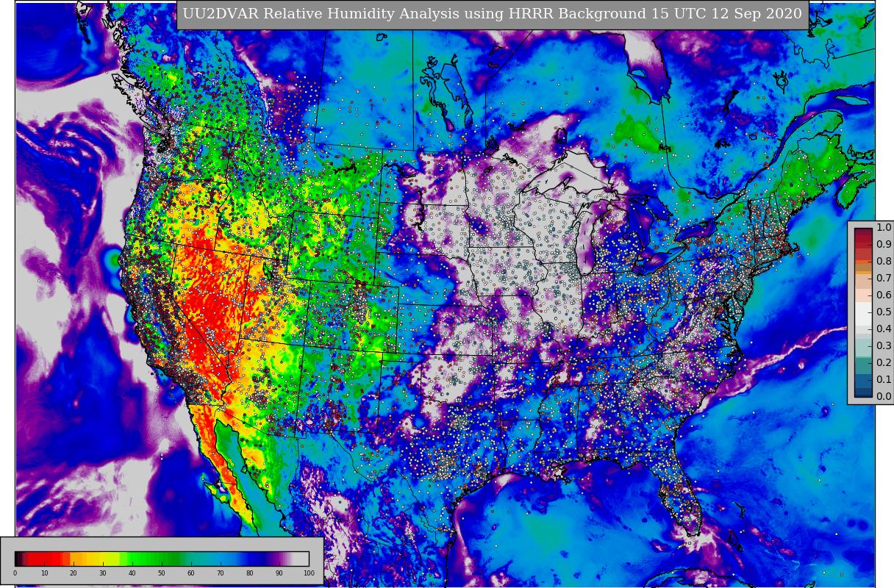Click the '0.1' label on right colorbar
The width and height of the screenshot is (894, 588).
pos(884,380)
